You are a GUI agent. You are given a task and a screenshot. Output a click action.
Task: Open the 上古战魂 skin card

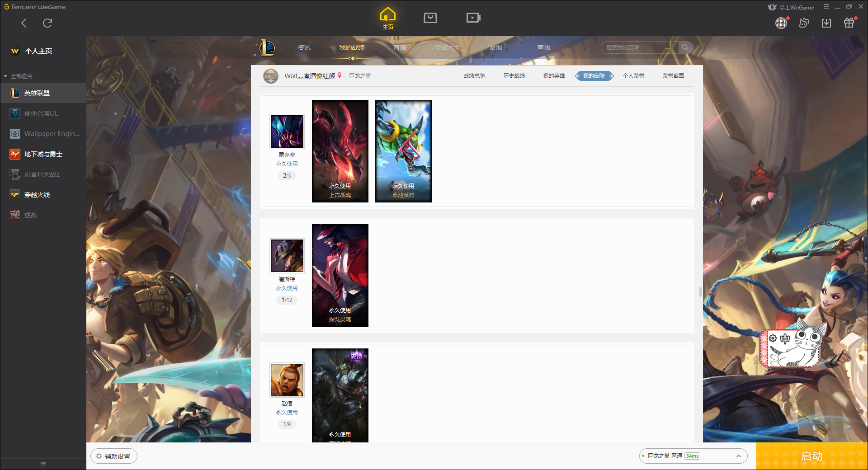[340, 151]
